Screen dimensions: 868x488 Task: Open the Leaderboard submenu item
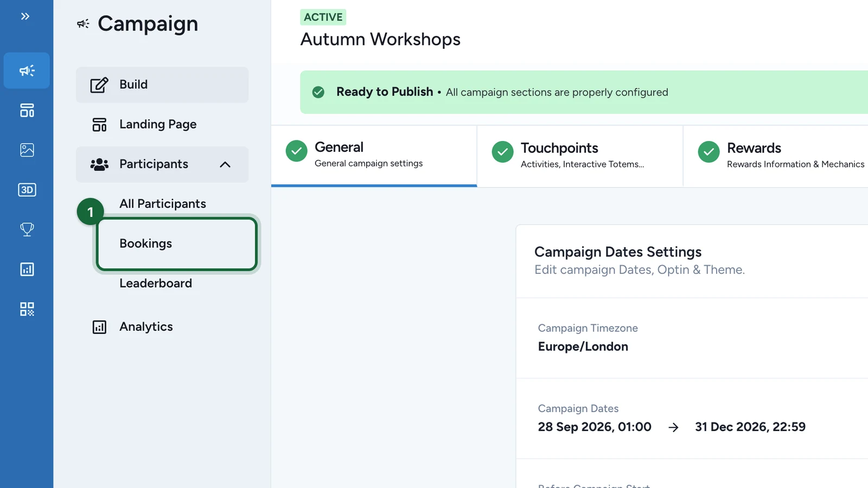(x=156, y=284)
